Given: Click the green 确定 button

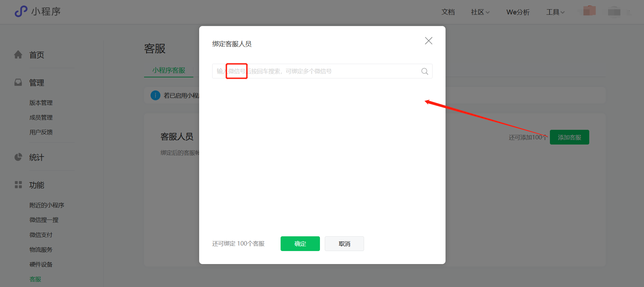Looking at the screenshot, I should 300,244.
